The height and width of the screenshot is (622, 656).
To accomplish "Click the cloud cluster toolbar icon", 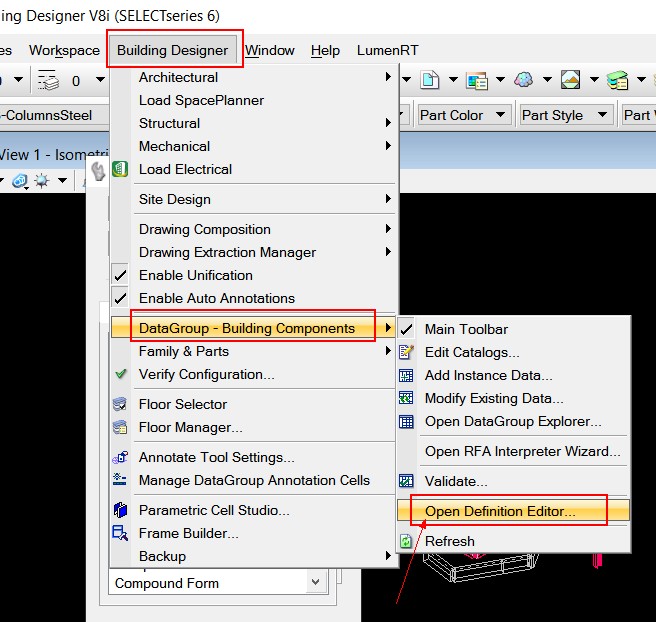I will [x=524, y=79].
